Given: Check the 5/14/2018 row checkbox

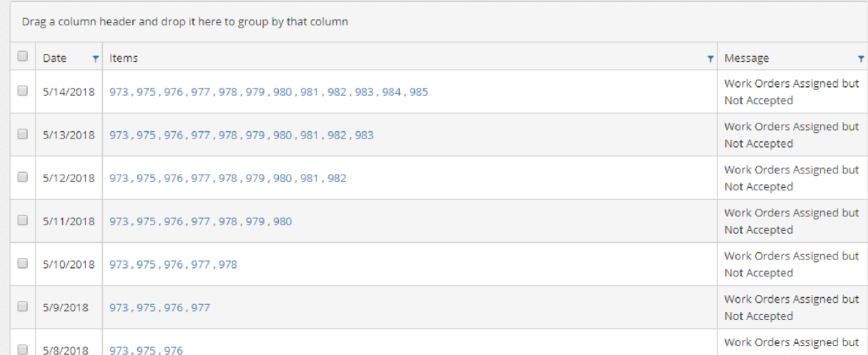Looking at the screenshot, I should pyautogui.click(x=23, y=91).
